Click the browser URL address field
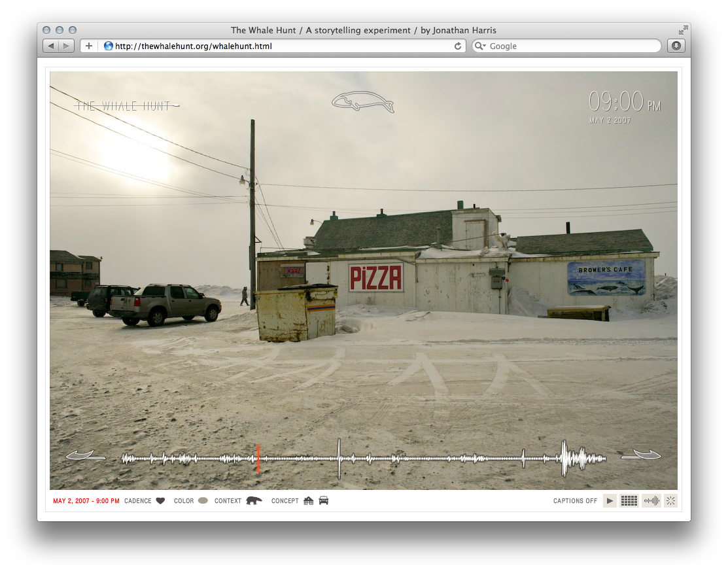Screen dimensions: 728x573 275,46
